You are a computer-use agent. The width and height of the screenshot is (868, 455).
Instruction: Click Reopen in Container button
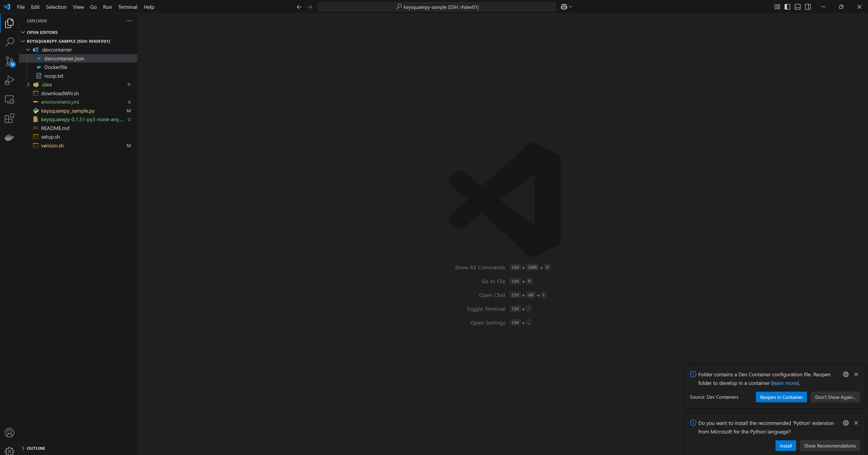781,397
